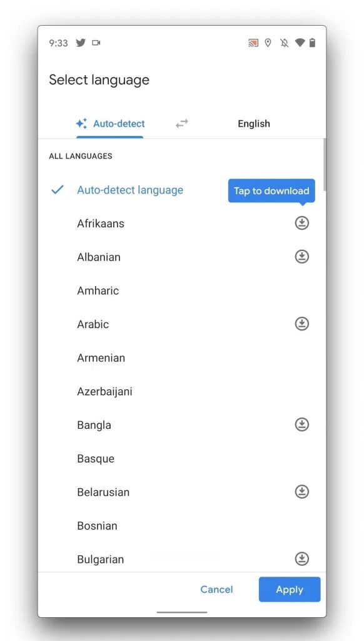Tap the cast icon in status bar
The height and width of the screenshot is (641, 364).
pos(253,43)
